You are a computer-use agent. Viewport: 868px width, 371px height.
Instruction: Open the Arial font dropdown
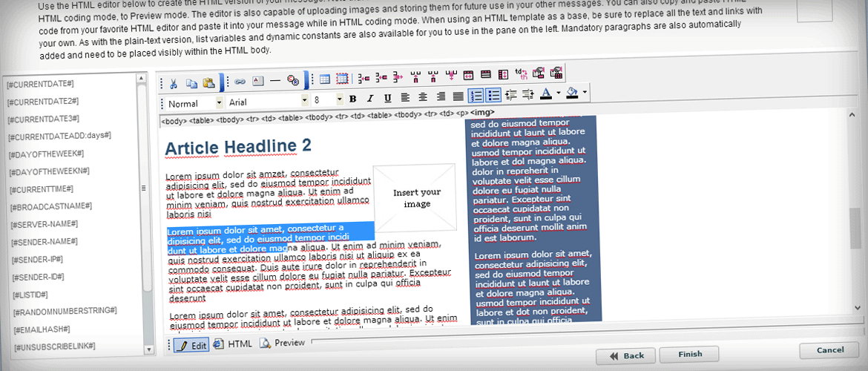tap(304, 102)
